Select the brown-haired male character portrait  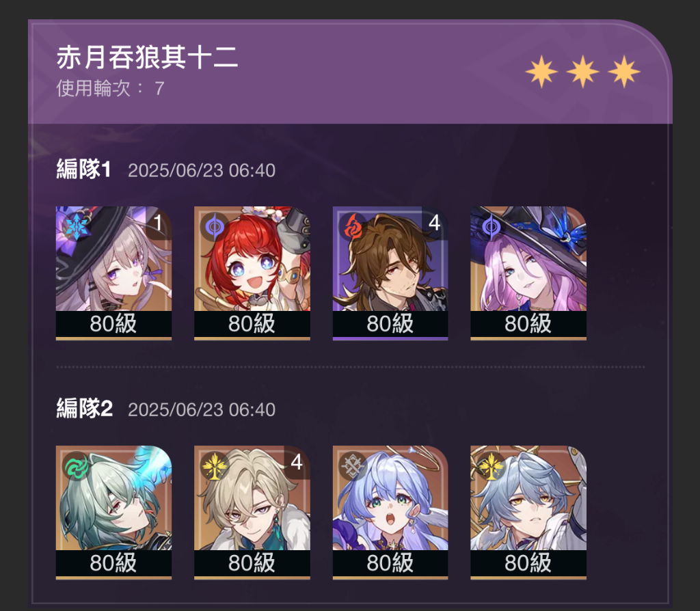390,273
